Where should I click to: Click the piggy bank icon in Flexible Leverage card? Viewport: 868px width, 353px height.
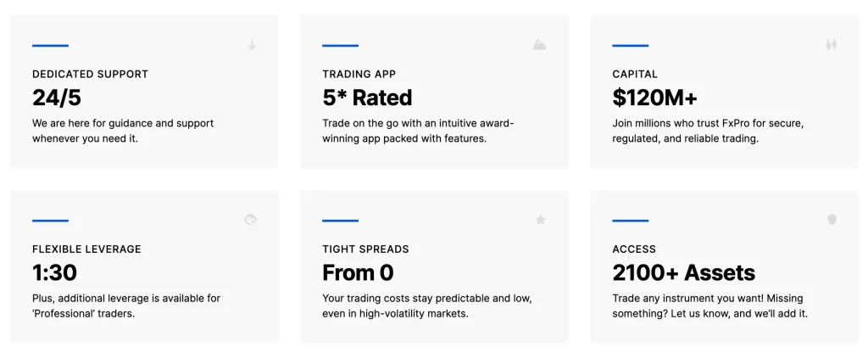[x=251, y=220]
